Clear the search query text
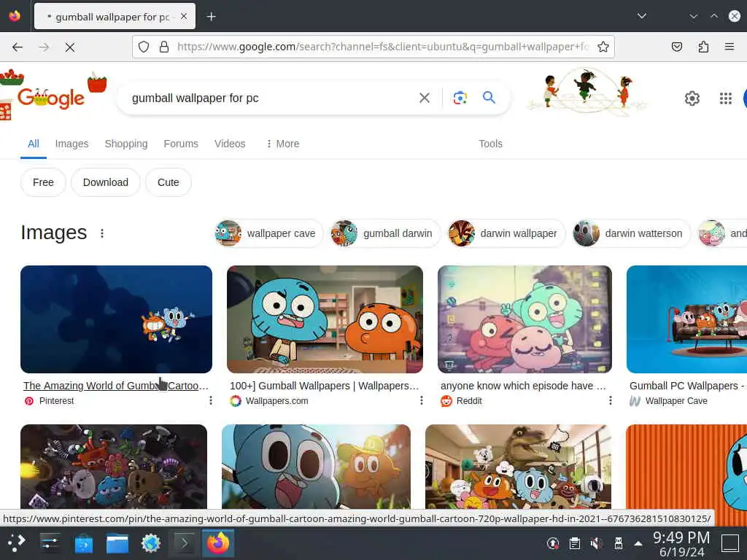 tap(424, 98)
